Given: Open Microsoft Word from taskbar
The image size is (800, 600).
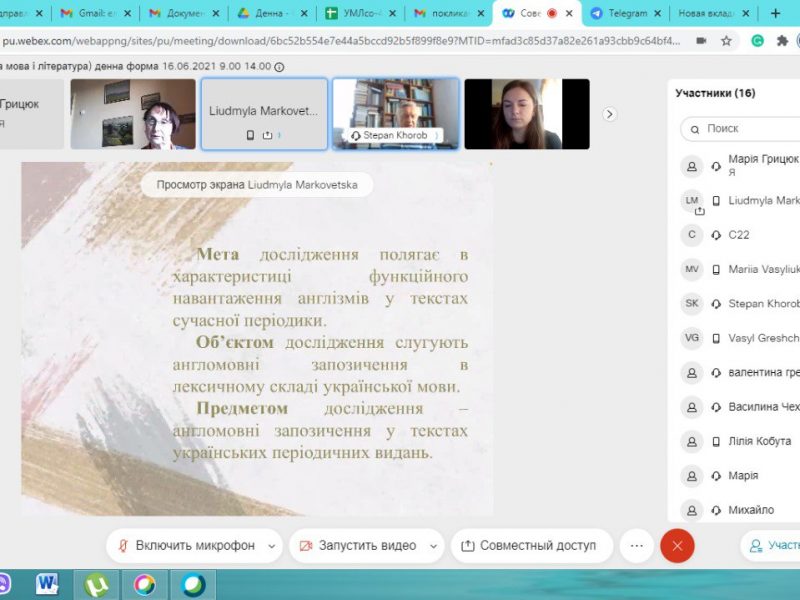Looking at the screenshot, I should (x=47, y=584).
